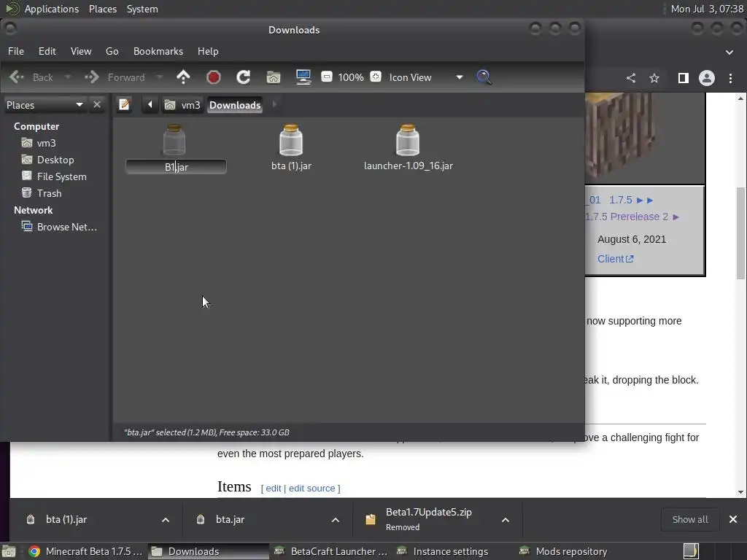The height and width of the screenshot is (560, 747).
Task: Click the Computer toolbar icon
Action: point(303,77)
